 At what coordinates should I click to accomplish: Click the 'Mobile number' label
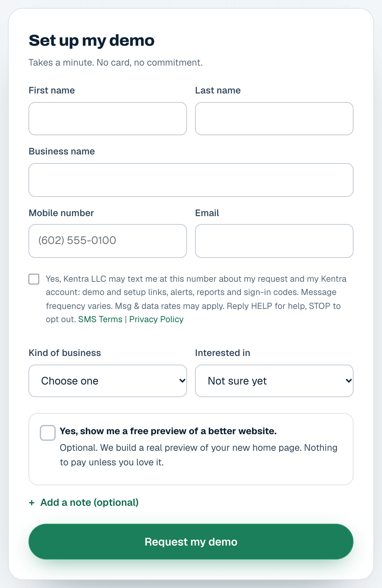pos(61,213)
